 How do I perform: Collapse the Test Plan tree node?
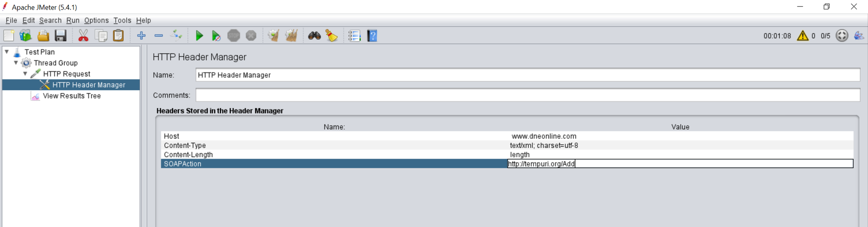click(7, 52)
